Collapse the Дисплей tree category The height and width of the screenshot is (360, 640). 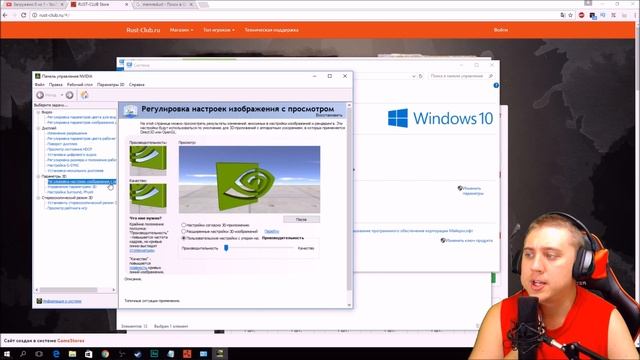(38, 128)
